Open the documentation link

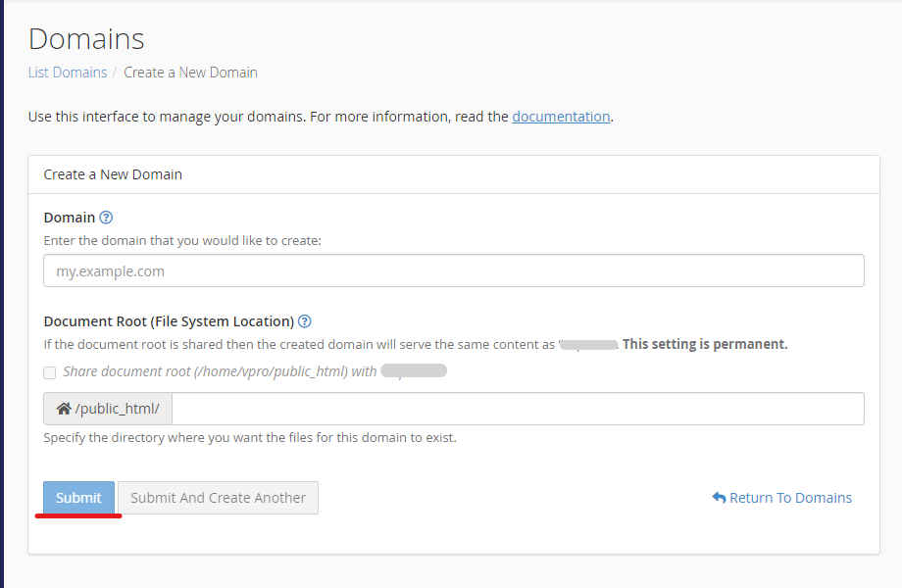[x=561, y=117]
